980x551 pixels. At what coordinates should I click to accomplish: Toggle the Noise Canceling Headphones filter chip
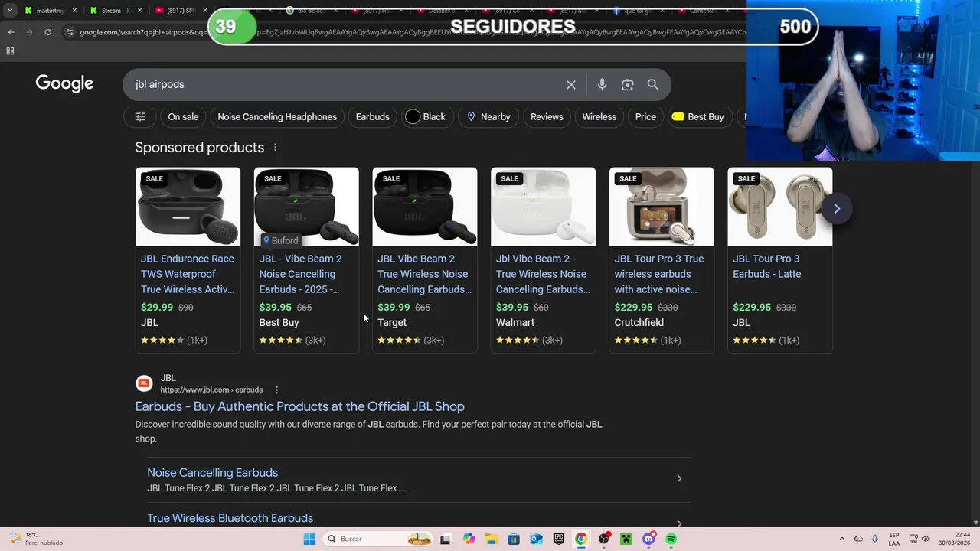click(x=277, y=117)
